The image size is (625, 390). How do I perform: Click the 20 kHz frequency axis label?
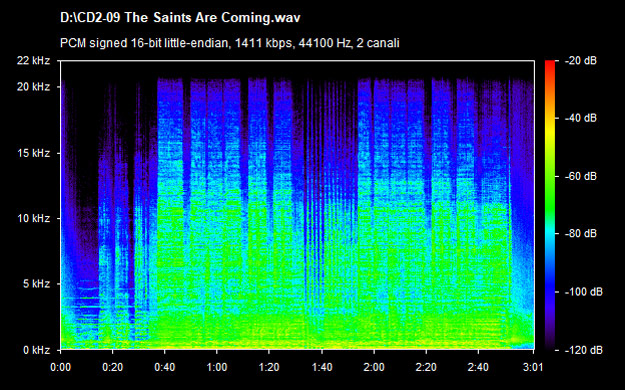(x=33, y=87)
